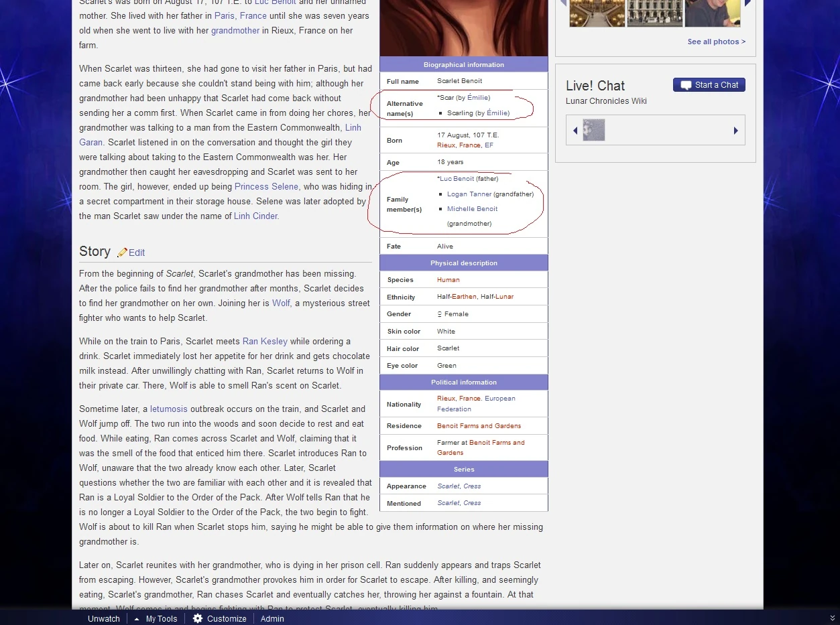840x625 pixels.
Task: Follow the Princess Selene link
Action: point(266,187)
